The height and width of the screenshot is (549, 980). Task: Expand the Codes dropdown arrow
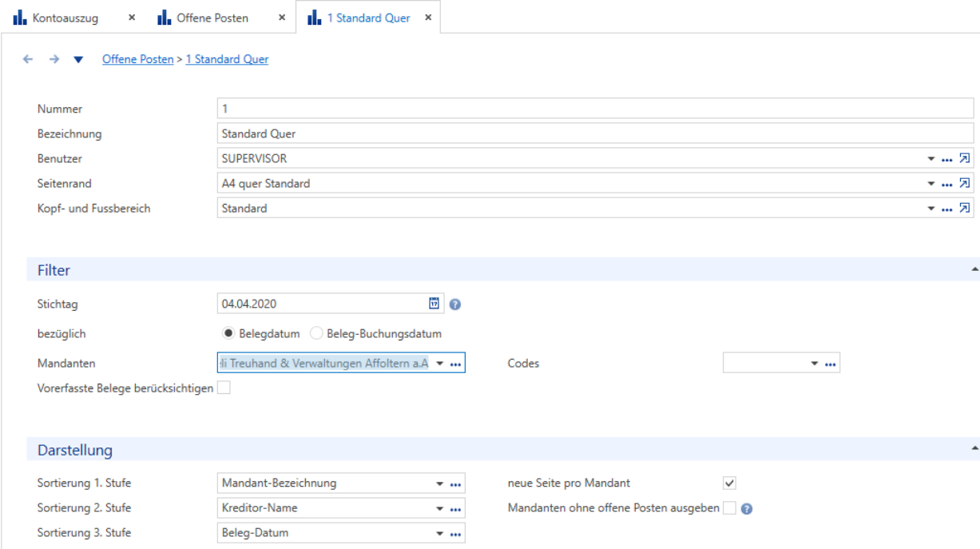click(x=815, y=364)
